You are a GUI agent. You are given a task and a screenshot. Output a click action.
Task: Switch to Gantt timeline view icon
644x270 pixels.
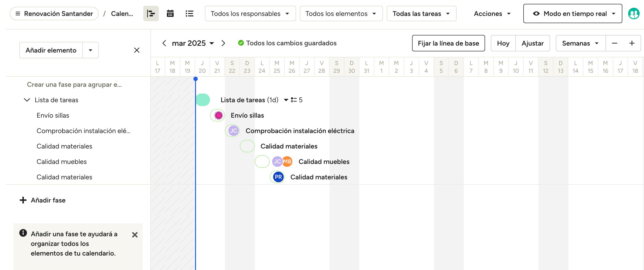click(x=151, y=13)
